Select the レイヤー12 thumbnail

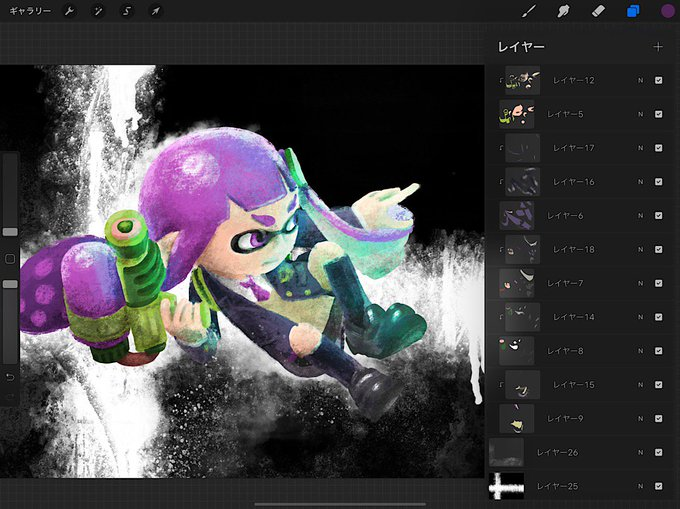[x=523, y=80]
